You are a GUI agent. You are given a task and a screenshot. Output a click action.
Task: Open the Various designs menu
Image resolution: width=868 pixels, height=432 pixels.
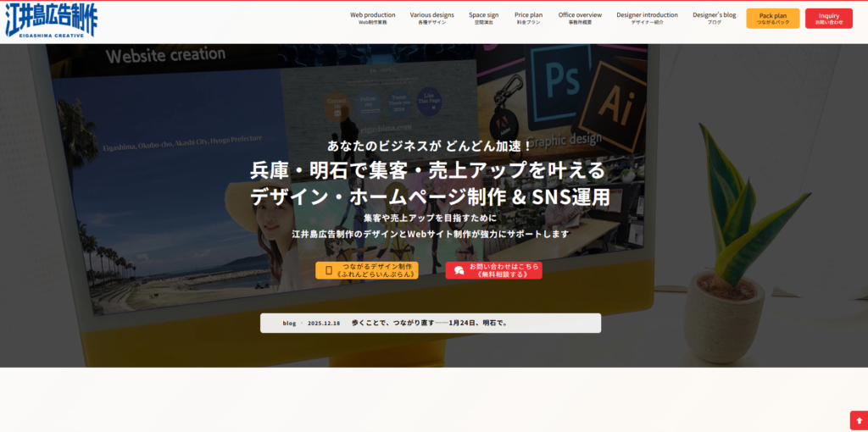click(x=431, y=18)
